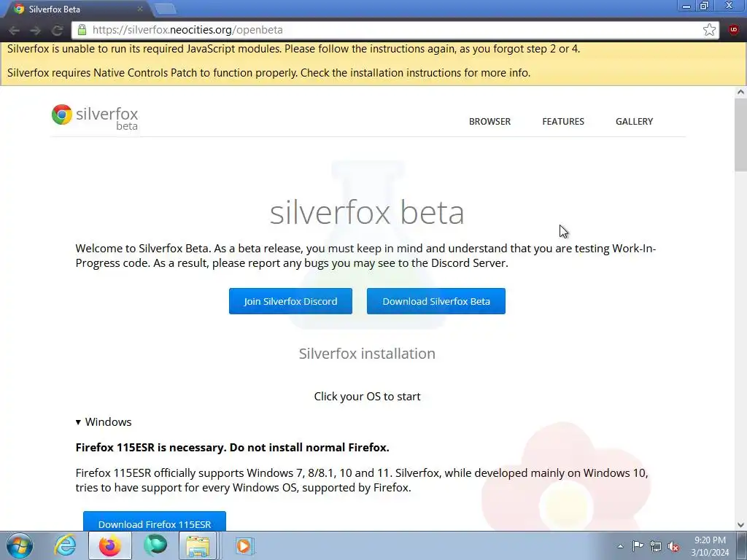The image size is (747, 560).
Task: Open Action Center flag tray icon
Action: (638, 546)
